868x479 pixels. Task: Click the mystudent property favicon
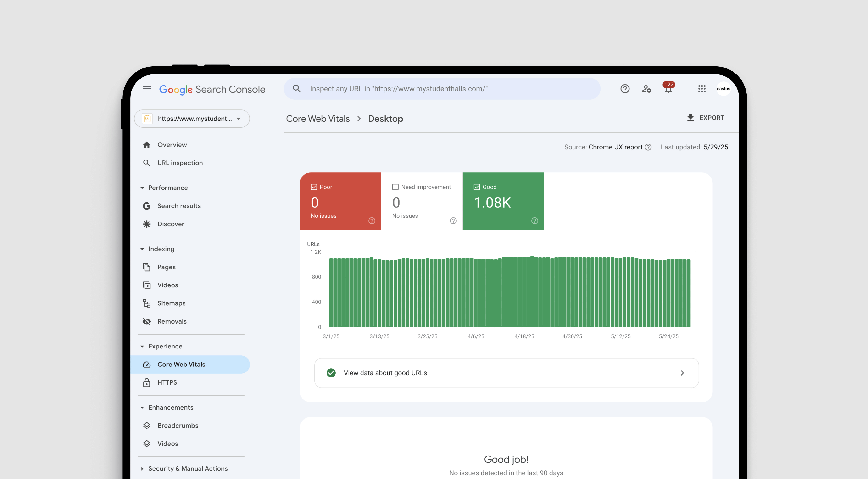coord(147,118)
